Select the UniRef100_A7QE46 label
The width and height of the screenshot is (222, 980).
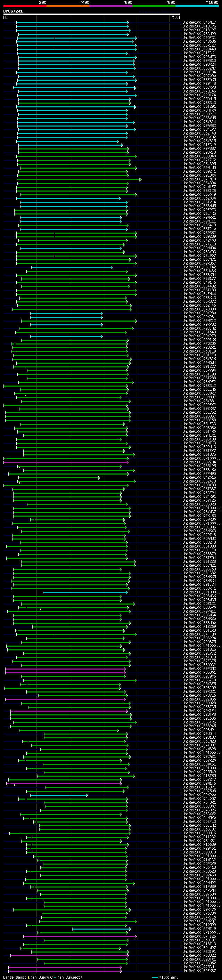(199, 91)
